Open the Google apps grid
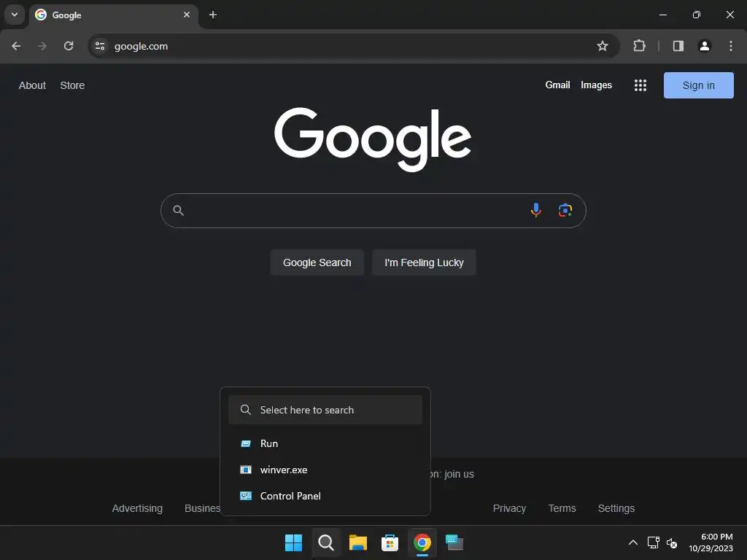This screenshot has height=560, width=747. click(640, 85)
